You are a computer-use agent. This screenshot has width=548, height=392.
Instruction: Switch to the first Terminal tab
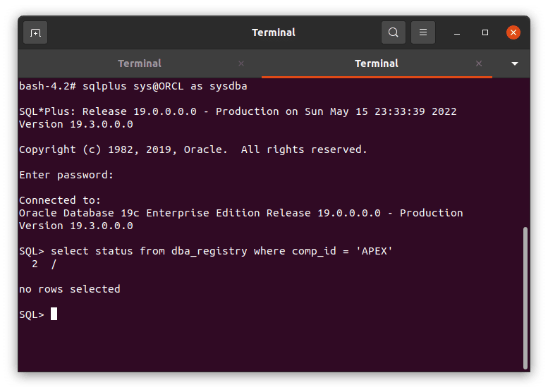click(140, 63)
